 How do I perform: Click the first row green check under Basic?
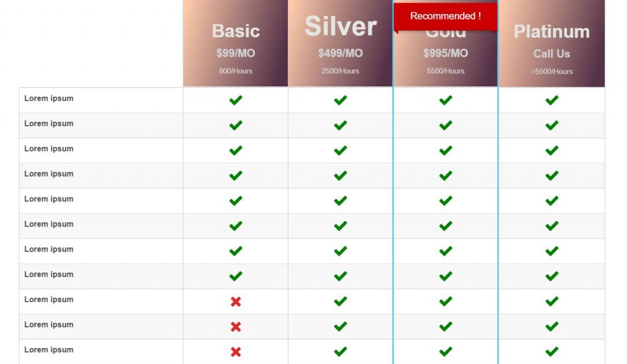[236, 100]
